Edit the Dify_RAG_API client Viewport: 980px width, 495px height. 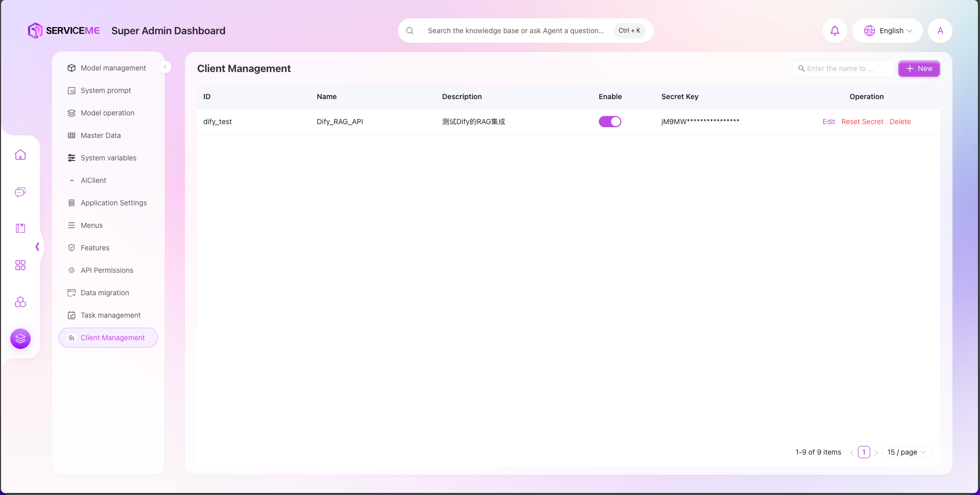[x=828, y=122]
